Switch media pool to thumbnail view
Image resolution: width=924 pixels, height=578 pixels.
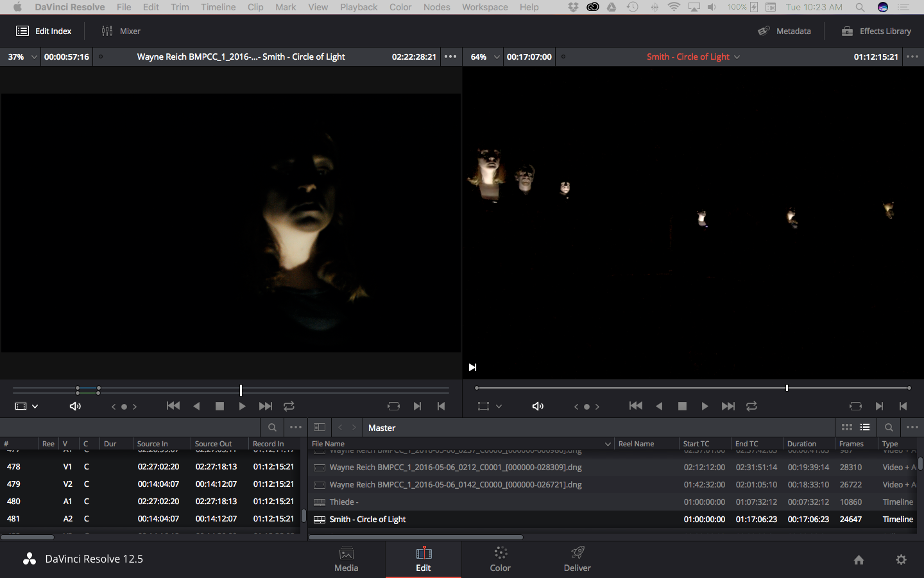click(847, 427)
